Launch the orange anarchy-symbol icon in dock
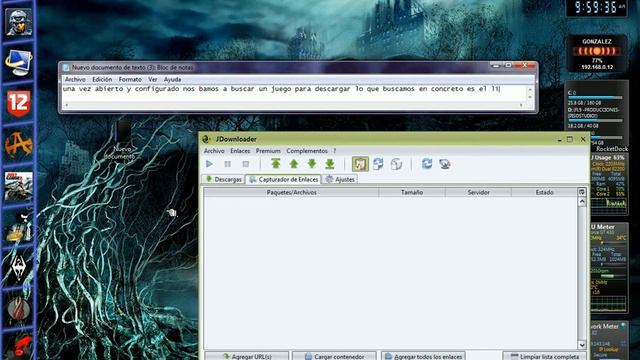 18,145
